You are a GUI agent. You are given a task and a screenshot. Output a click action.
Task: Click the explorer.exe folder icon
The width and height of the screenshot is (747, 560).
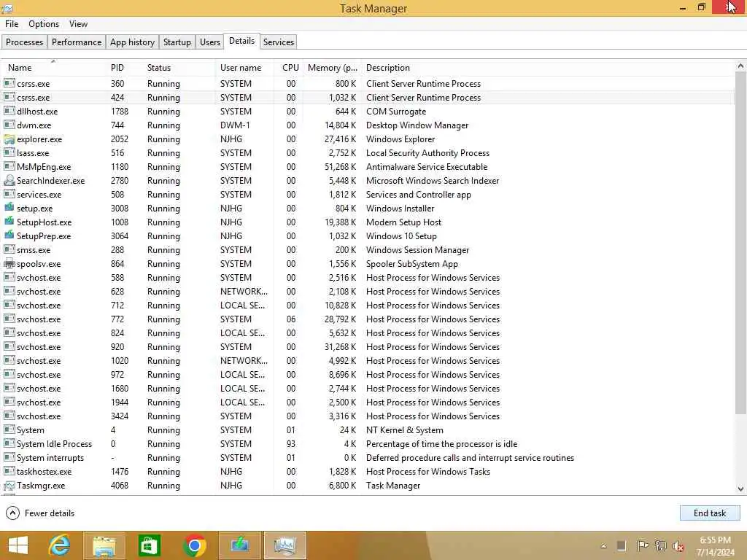[x=9, y=139]
